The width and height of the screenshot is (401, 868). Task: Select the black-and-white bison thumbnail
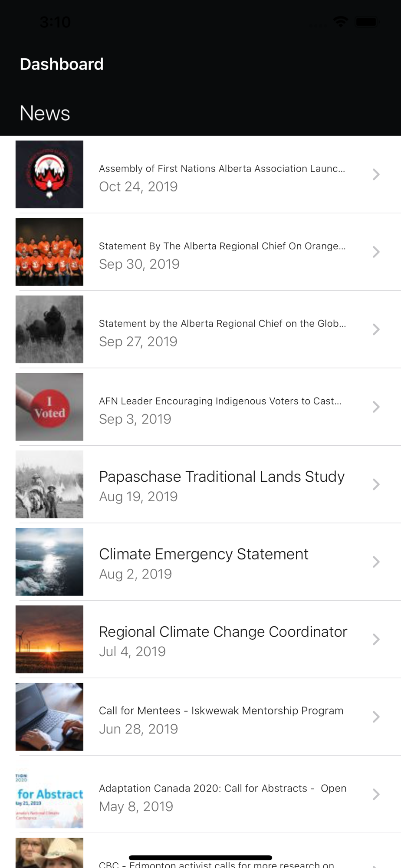49,329
